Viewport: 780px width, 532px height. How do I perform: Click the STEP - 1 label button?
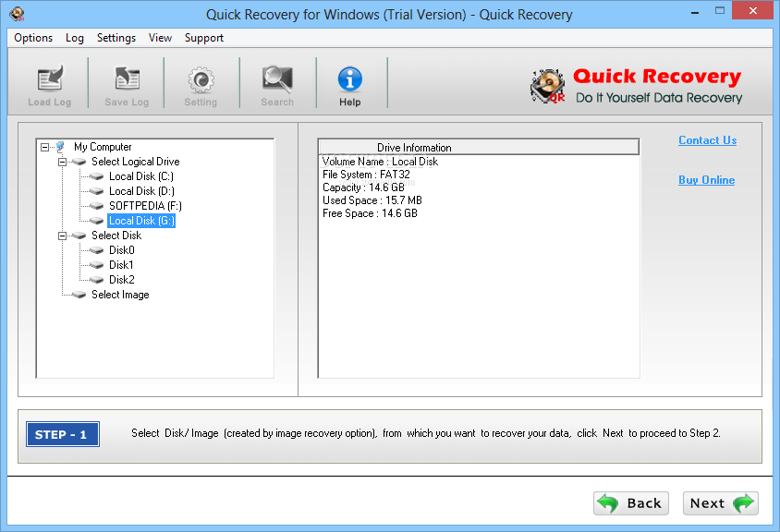point(63,434)
